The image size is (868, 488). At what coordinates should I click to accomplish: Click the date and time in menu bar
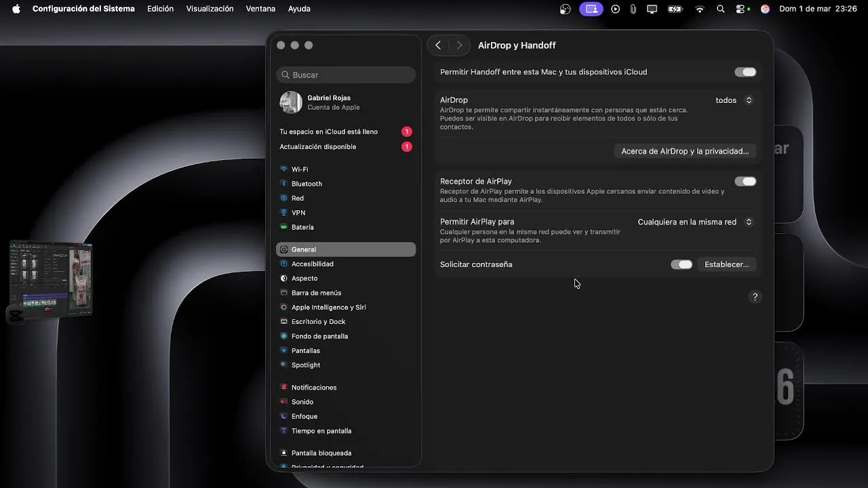coord(819,9)
